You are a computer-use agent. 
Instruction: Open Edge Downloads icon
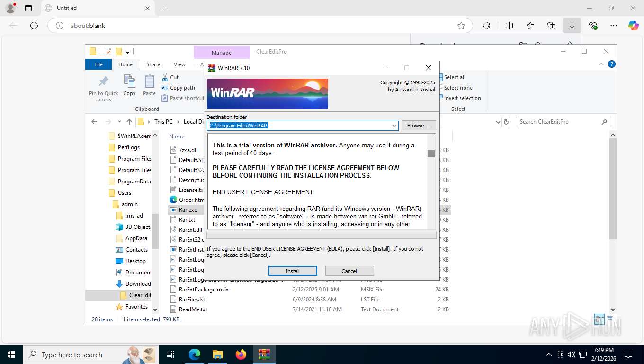coord(572,26)
